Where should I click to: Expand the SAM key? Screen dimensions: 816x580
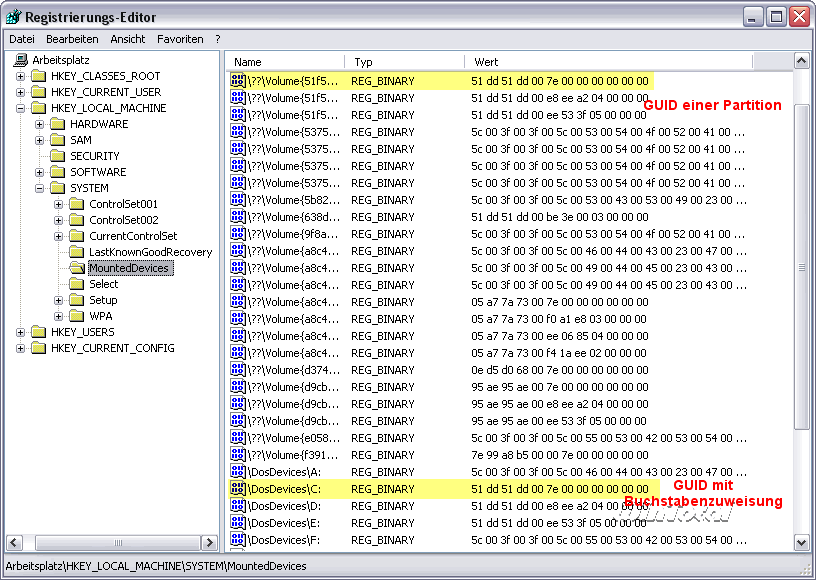click(40, 140)
